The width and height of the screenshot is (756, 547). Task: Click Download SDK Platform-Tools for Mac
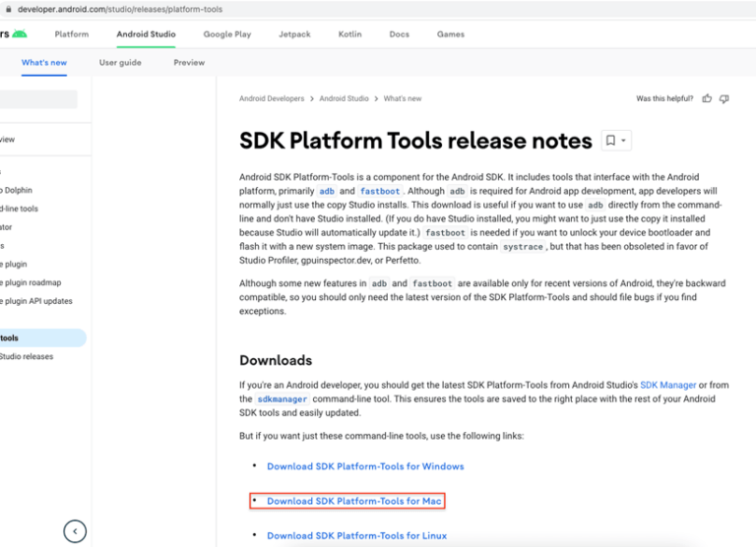(x=354, y=501)
